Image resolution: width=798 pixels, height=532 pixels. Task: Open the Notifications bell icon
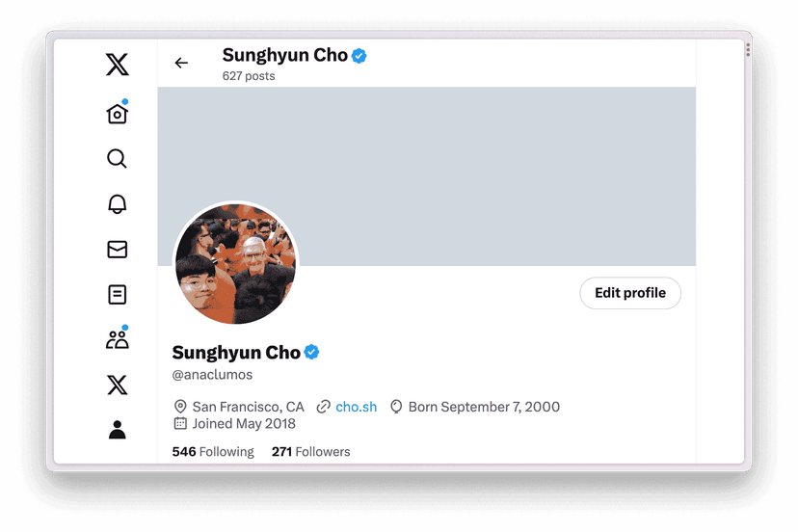coord(117,203)
